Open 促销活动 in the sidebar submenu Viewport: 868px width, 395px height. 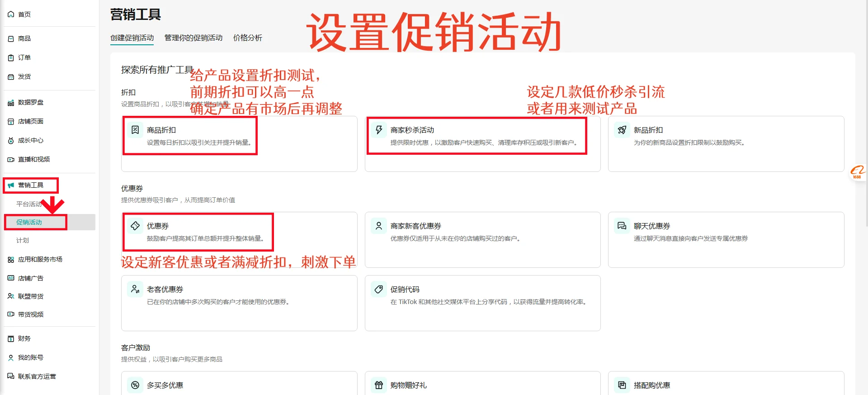pyautogui.click(x=29, y=222)
